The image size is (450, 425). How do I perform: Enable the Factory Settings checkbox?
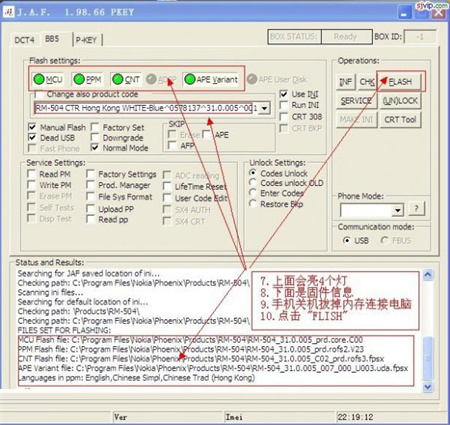click(x=90, y=174)
